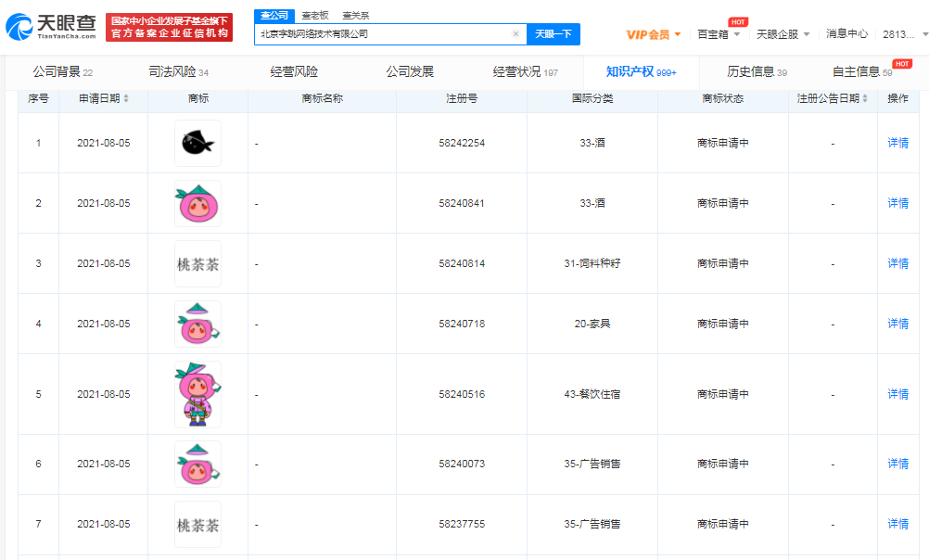929x560 pixels.
Task: View 详情 for registration 58240073
Action: click(897, 464)
